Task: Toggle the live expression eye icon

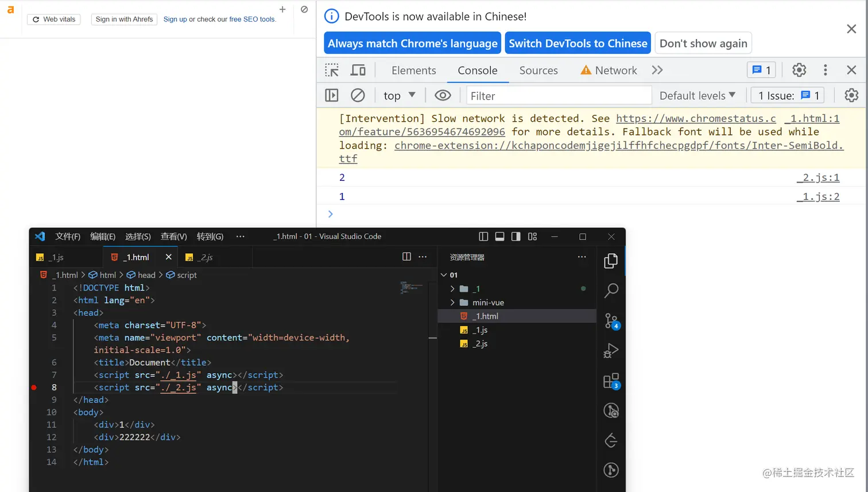Action: click(x=443, y=95)
